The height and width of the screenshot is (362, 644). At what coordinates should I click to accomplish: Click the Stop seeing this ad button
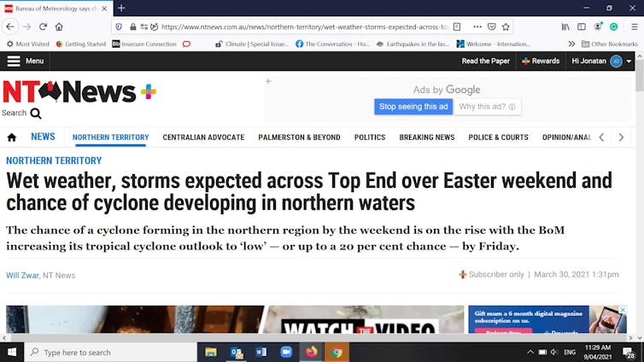coord(413,107)
